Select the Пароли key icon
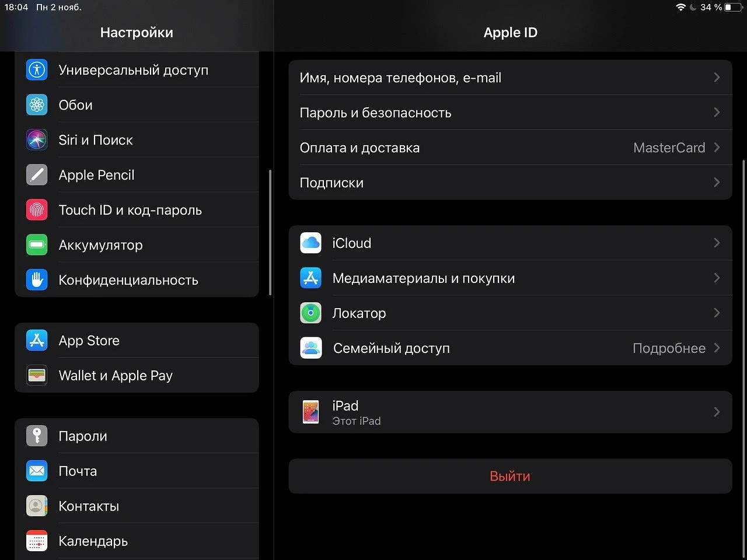 [37, 436]
